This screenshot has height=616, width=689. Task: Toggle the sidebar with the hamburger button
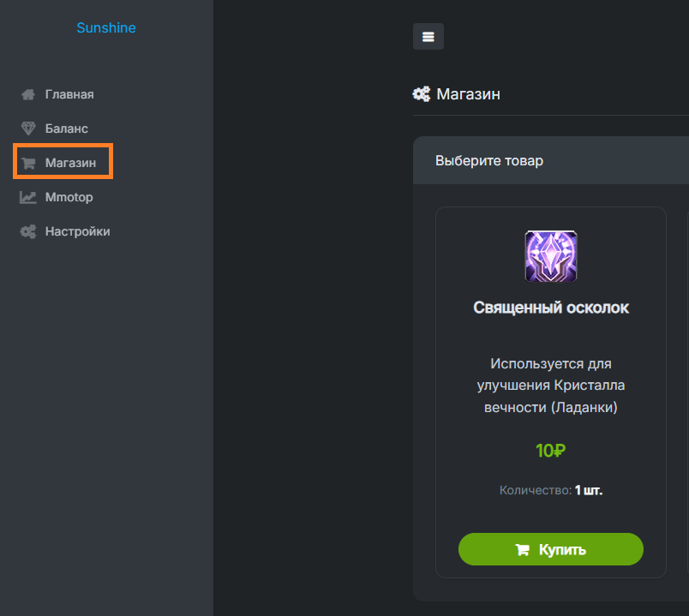pos(428,37)
